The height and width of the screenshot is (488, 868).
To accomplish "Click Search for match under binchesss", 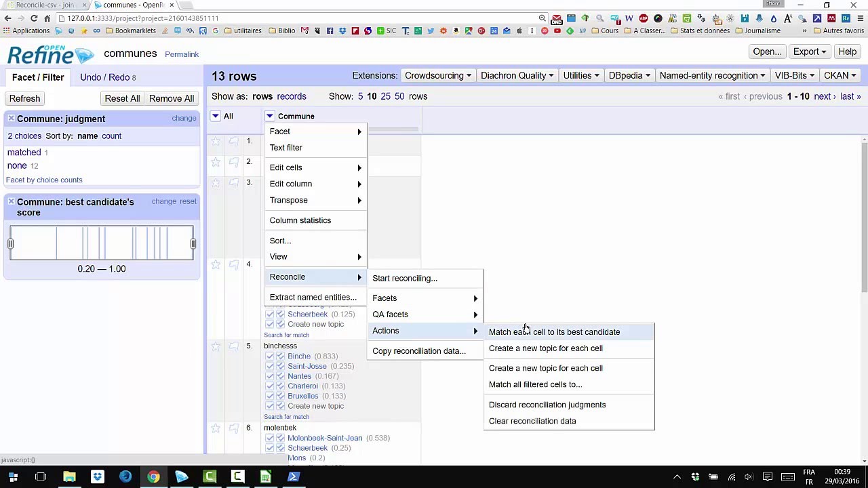I will coord(286,417).
